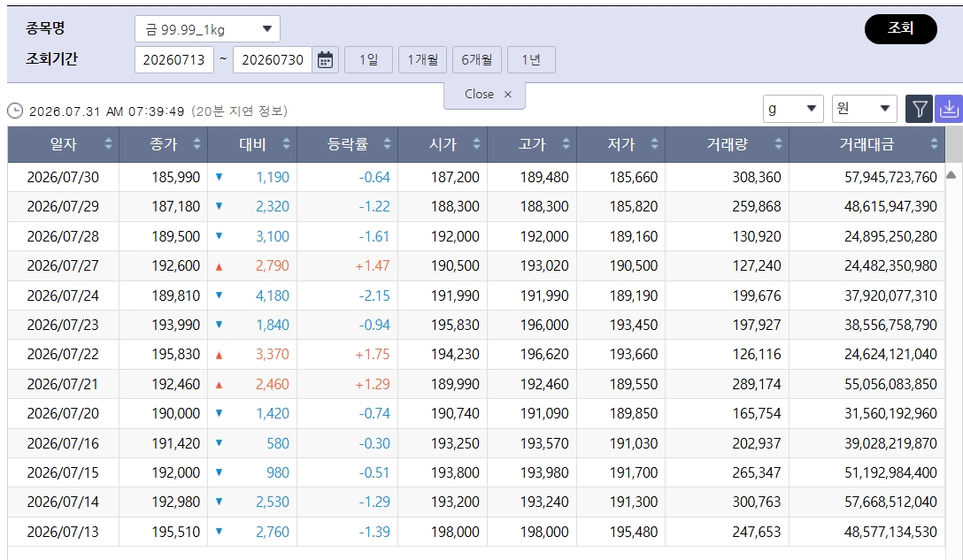This screenshot has width=963, height=560.
Task: Click the Close panel tab
Action: (484, 95)
